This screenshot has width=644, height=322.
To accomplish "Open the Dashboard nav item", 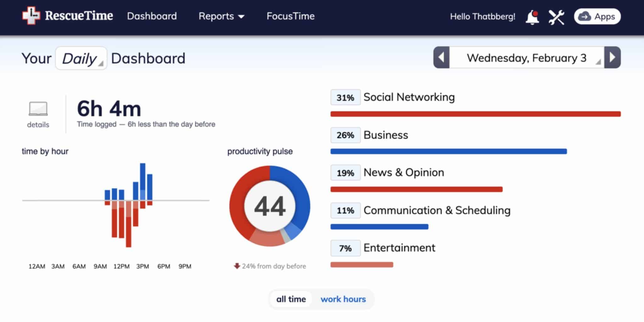I will [x=152, y=16].
